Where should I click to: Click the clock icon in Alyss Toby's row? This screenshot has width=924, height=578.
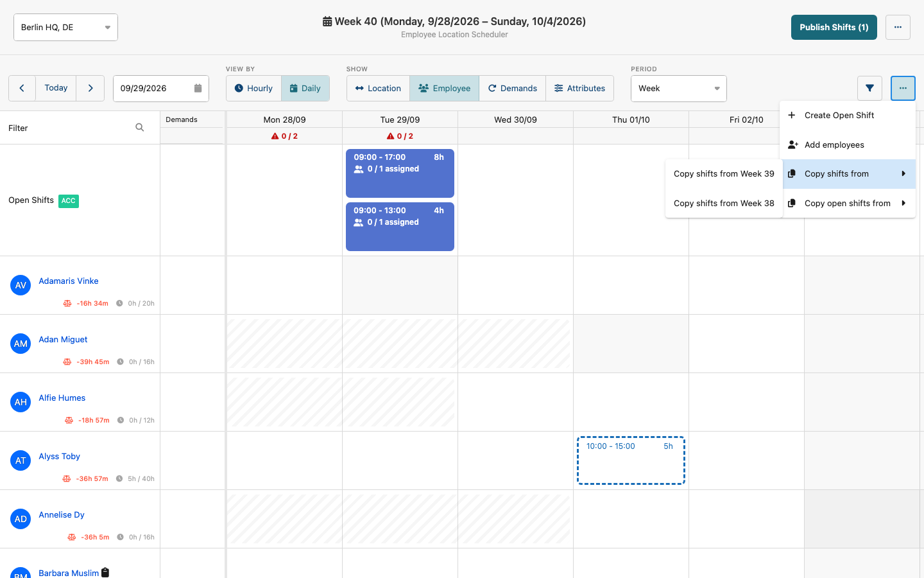(x=119, y=478)
